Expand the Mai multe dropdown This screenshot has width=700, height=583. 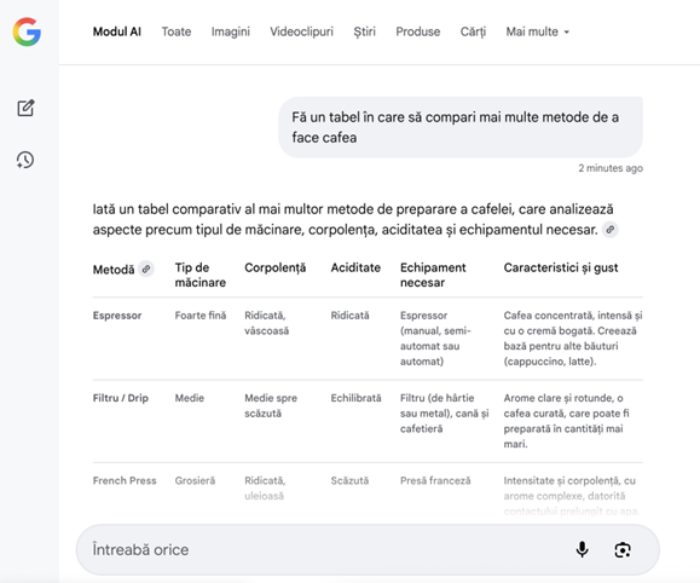(x=537, y=32)
